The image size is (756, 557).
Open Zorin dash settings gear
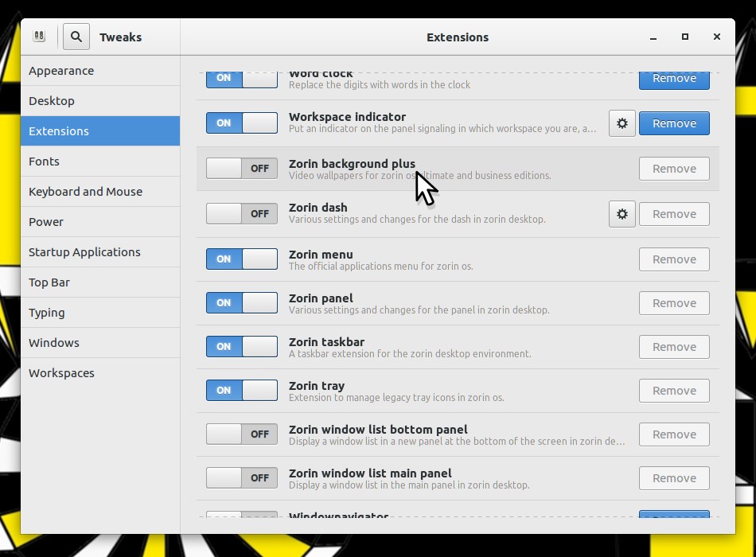pos(622,214)
